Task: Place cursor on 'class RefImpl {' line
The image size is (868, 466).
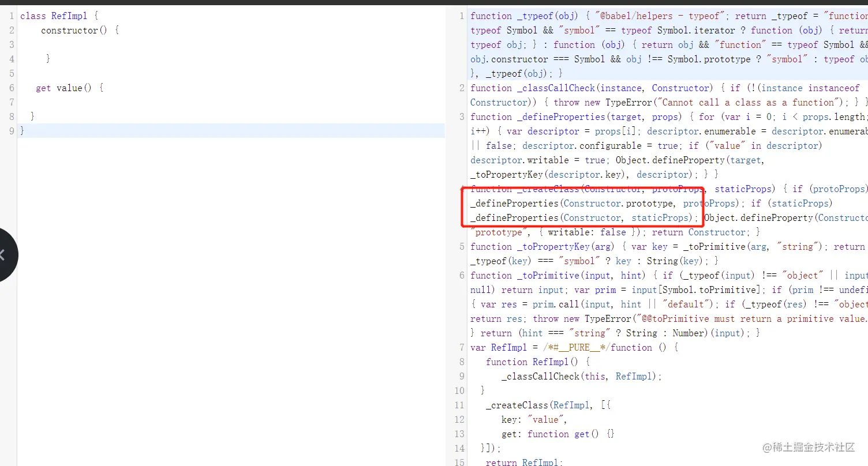Action: (x=59, y=16)
